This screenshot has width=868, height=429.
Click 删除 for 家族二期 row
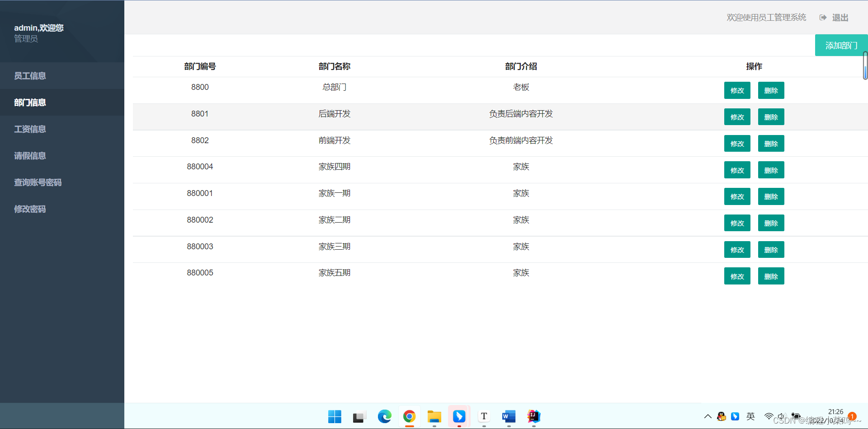click(x=771, y=223)
